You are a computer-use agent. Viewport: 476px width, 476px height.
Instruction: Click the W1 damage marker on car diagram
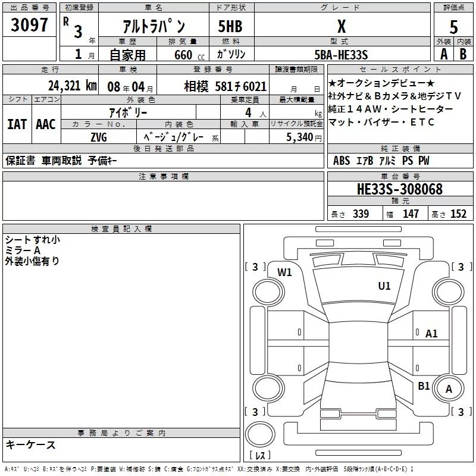pyautogui.click(x=285, y=273)
